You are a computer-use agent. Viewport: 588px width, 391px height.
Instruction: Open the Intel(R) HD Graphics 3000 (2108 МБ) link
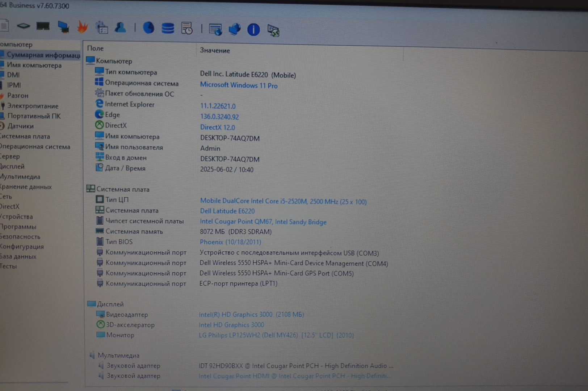tap(251, 314)
